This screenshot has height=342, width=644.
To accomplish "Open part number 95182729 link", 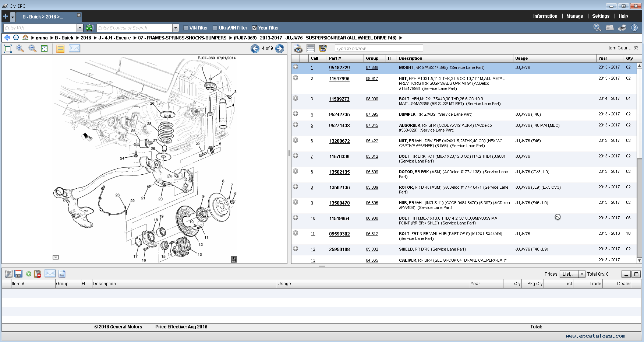I will (x=339, y=68).
